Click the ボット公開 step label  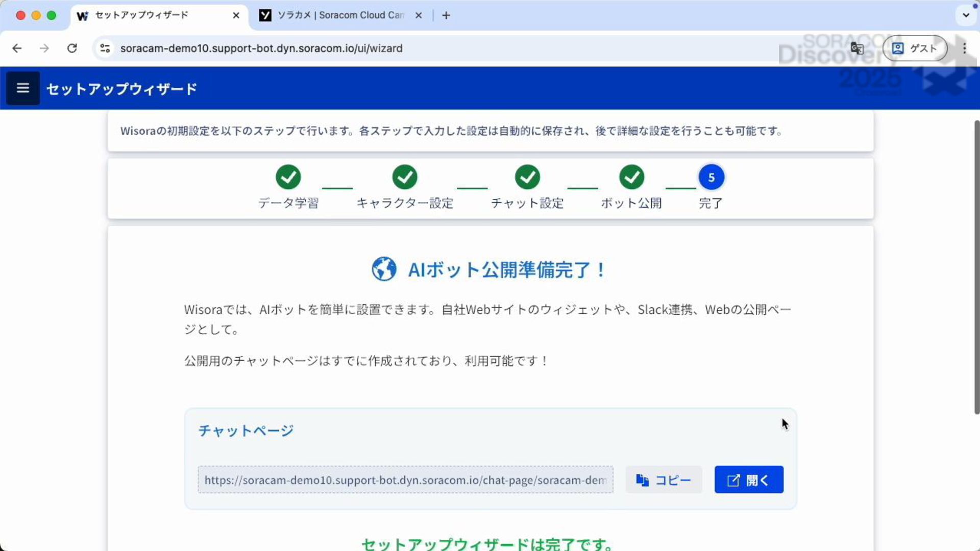(x=631, y=203)
